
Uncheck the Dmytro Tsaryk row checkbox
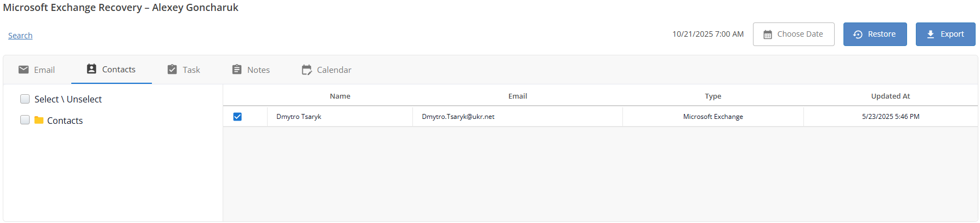coord(237,117)
